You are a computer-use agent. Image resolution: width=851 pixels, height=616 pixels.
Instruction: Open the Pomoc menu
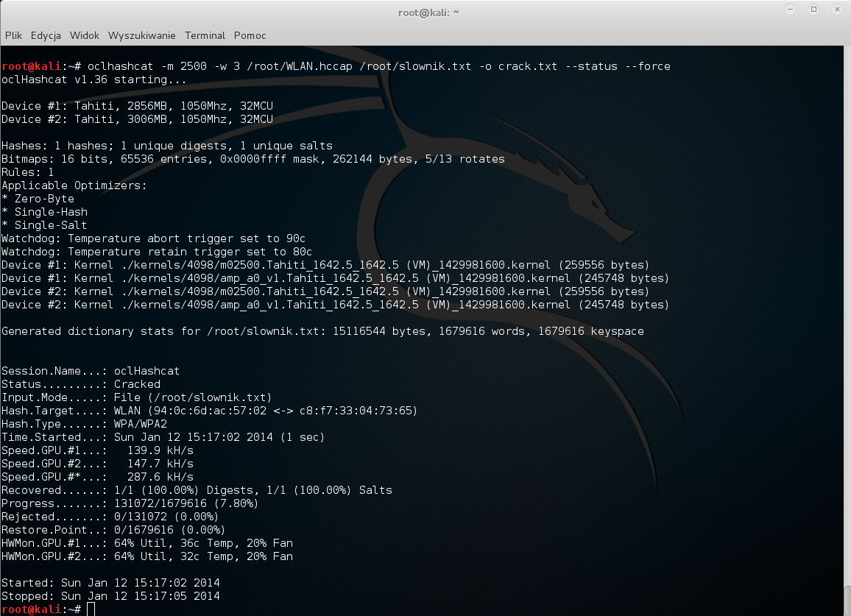250,35
